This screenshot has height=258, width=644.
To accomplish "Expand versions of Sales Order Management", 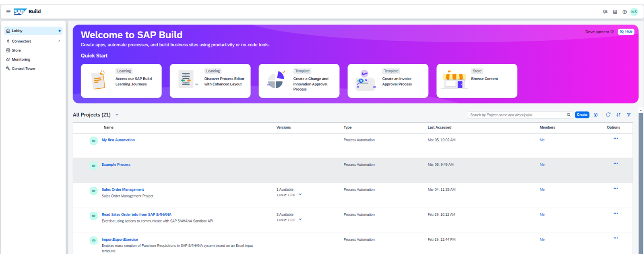I will [x=300, y=195].
